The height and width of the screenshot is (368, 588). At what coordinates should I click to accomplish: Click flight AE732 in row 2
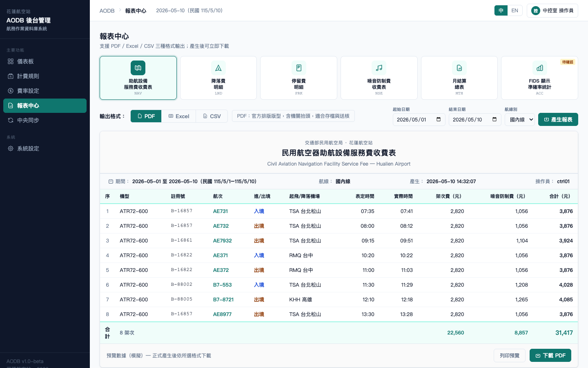coord(221,226)
